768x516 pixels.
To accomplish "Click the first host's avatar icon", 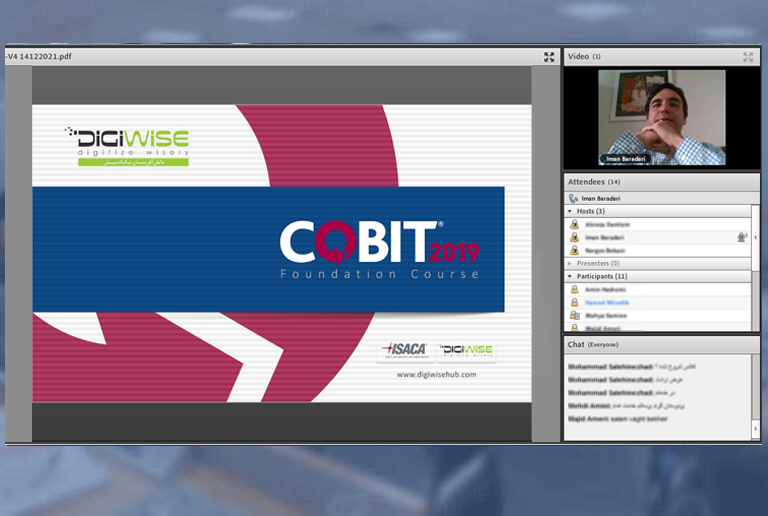I will point(574,225).
